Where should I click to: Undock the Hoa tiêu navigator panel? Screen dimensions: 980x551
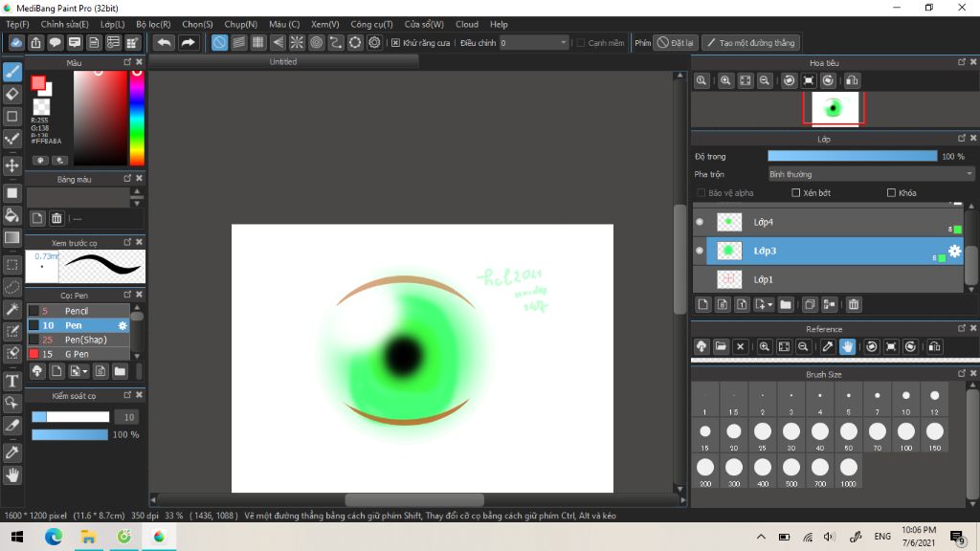[961, 62]
